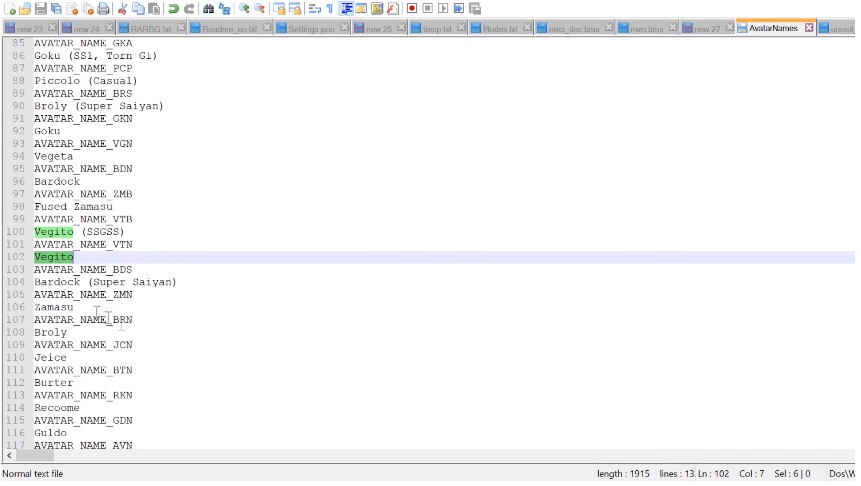Close the Modes txt tab

point(527,27)
